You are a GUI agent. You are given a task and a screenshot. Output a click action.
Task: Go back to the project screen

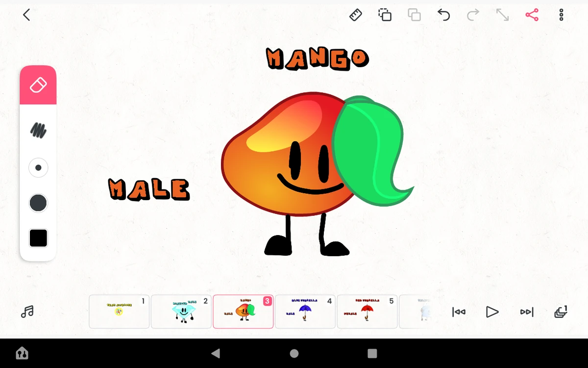click(26, 15)
